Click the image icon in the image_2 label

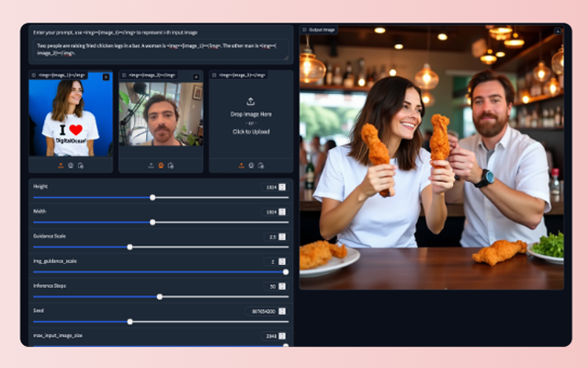pyautogui.click(x=124, y=75)
